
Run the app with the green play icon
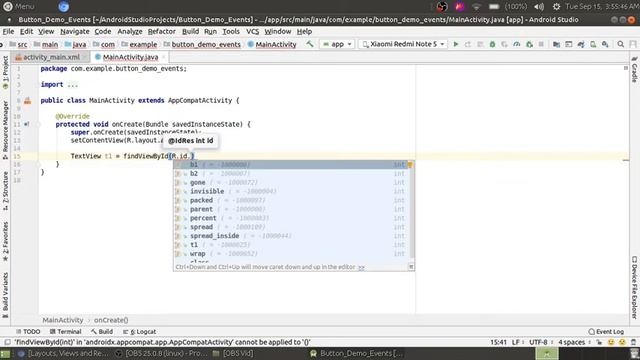[456, 44]
